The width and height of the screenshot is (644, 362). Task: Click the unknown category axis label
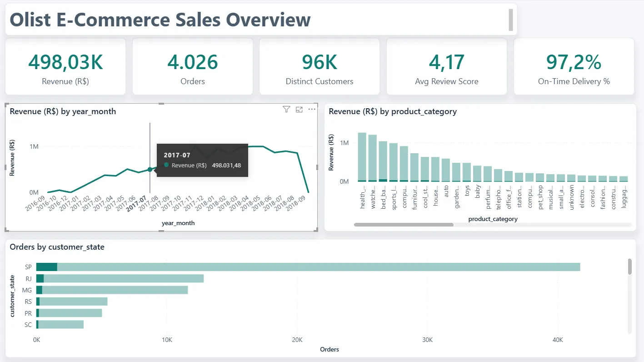(571, 196)
